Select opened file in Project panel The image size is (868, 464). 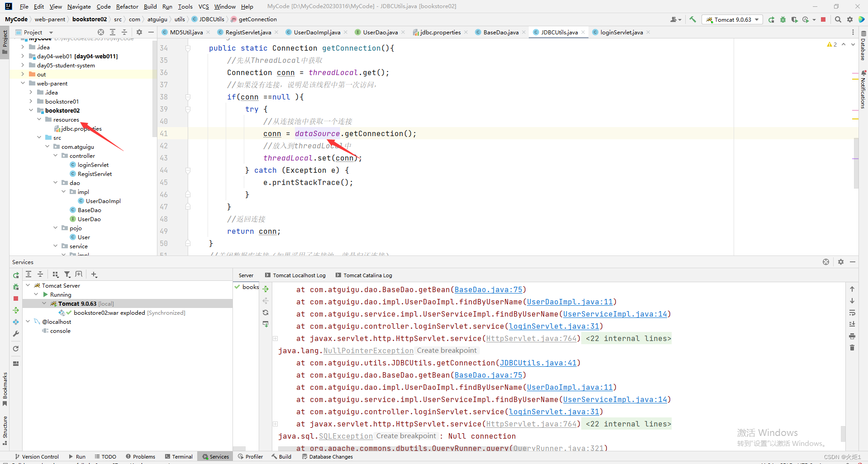click(x=101, y=32)
